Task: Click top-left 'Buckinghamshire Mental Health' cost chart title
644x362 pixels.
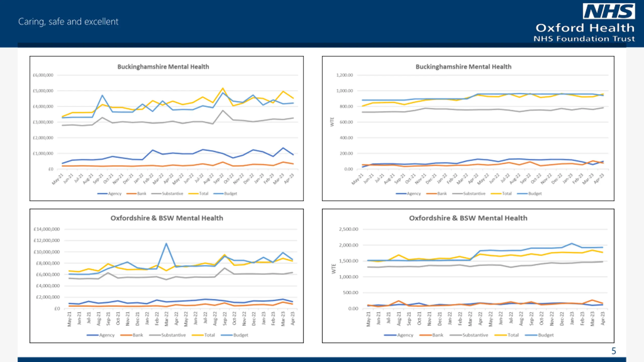Action: tap(163, 67)
